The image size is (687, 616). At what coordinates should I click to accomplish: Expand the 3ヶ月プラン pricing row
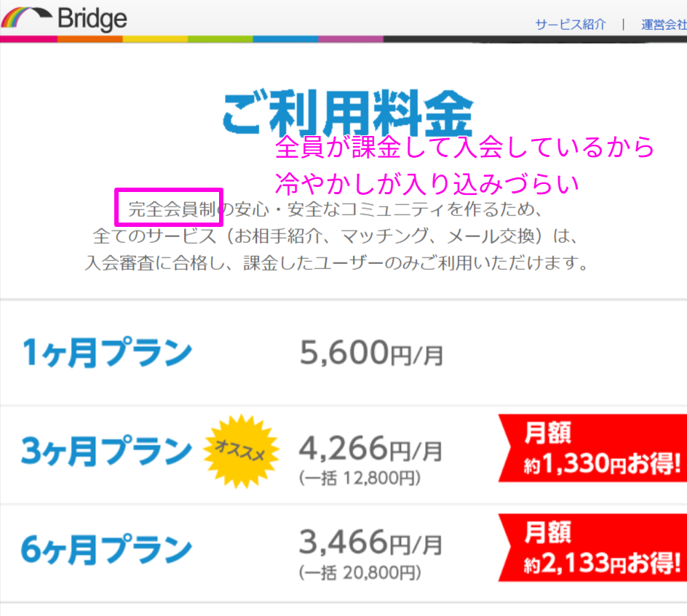pyautogui.click(x=343, y=451)
